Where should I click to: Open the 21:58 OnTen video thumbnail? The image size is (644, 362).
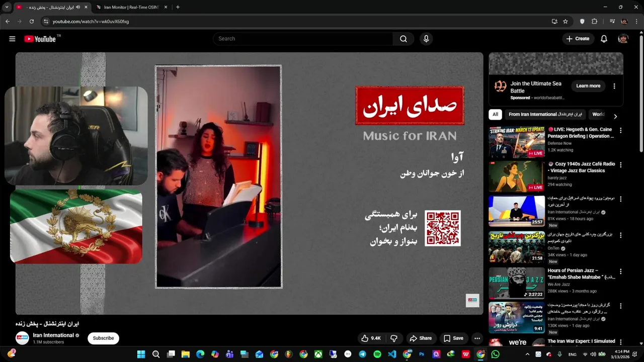pos(517,247)
